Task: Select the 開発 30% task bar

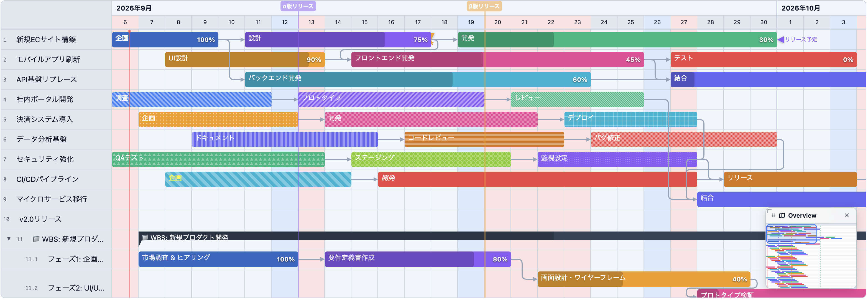Action: click(x=617, y=39)
